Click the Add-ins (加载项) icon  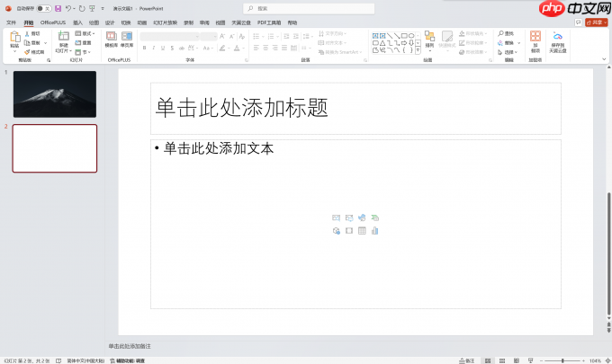535,36
